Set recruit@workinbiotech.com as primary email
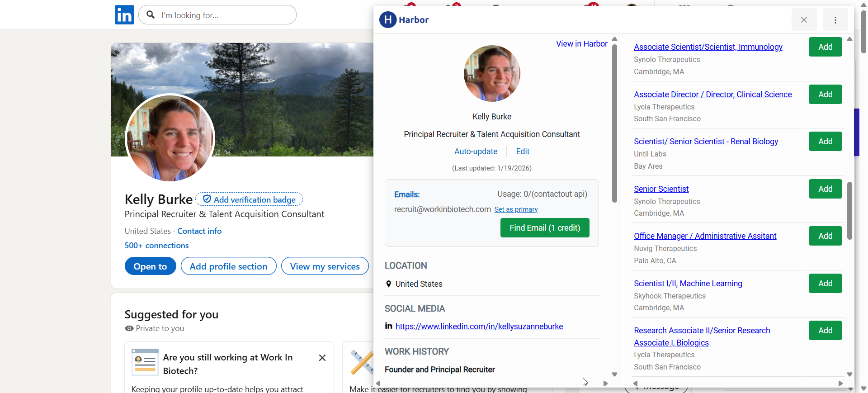 click(516, 209)
